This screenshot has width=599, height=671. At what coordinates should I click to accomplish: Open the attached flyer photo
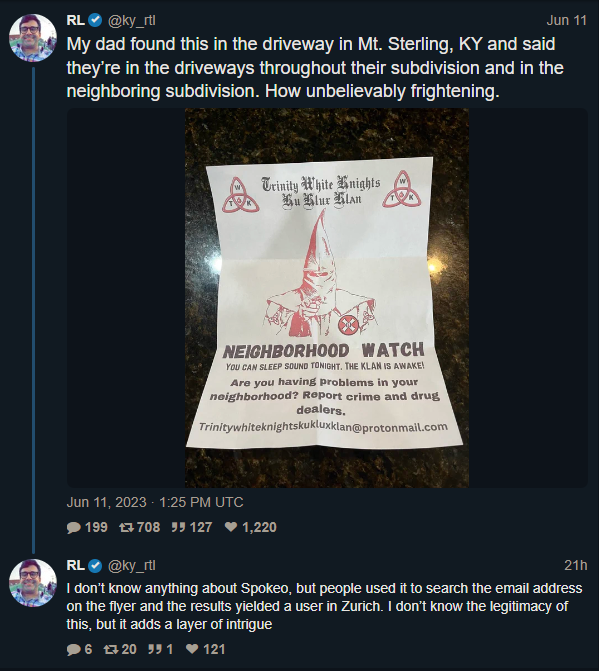click(327, 298)
